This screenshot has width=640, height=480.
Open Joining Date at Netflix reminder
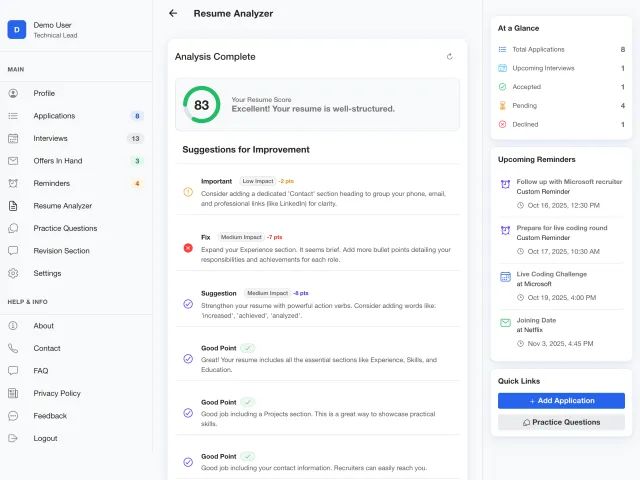(x=561, y=332)
